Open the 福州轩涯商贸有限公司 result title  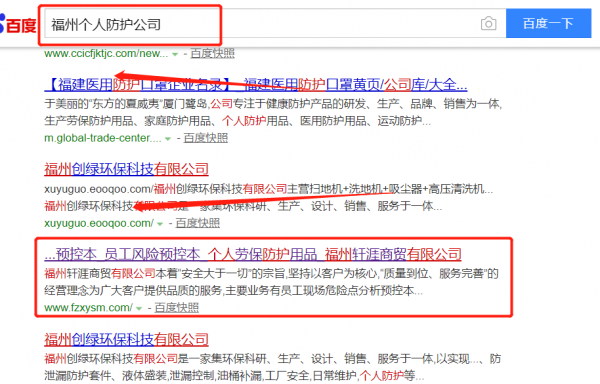tap(253, 254)
